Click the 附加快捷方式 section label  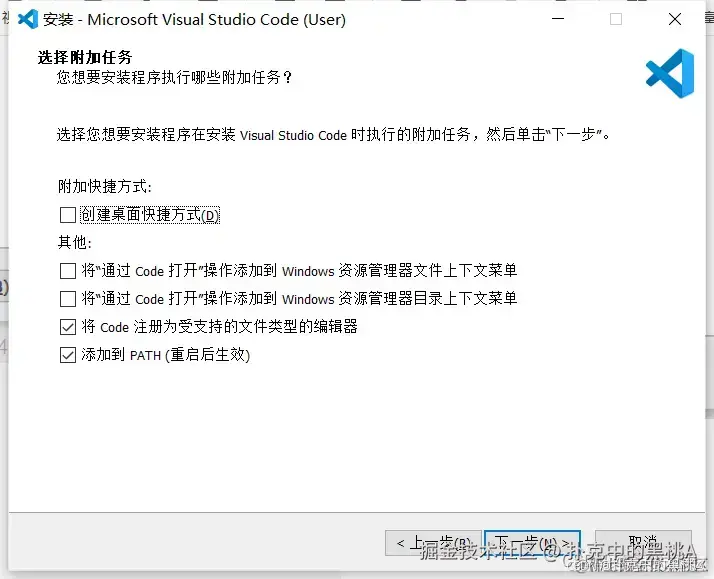(105, 187)
